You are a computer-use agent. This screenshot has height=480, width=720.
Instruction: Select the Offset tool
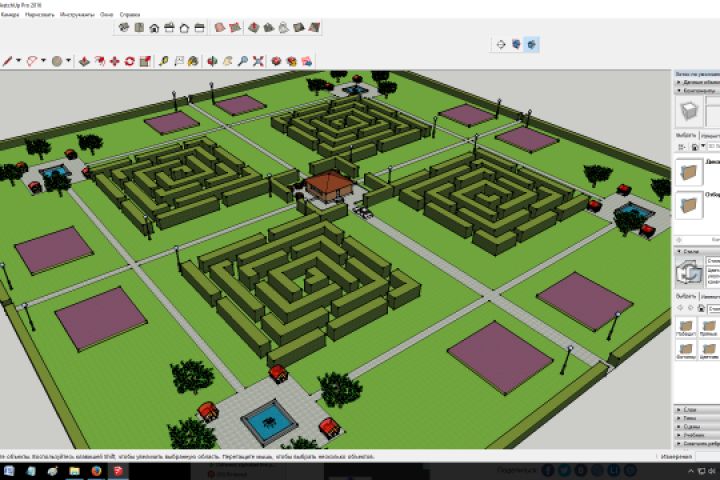pos(100,61)
